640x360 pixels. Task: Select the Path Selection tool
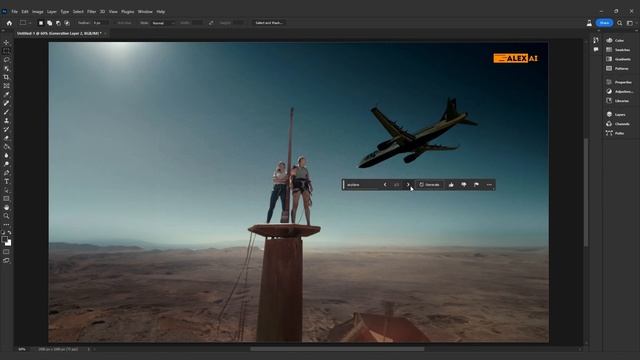point(6,190)
